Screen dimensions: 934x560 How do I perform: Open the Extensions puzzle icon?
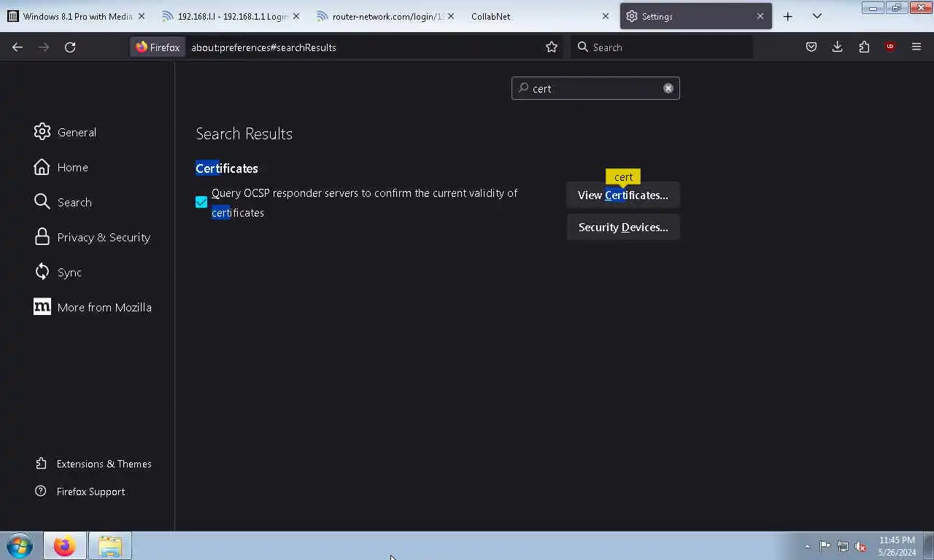864,47
